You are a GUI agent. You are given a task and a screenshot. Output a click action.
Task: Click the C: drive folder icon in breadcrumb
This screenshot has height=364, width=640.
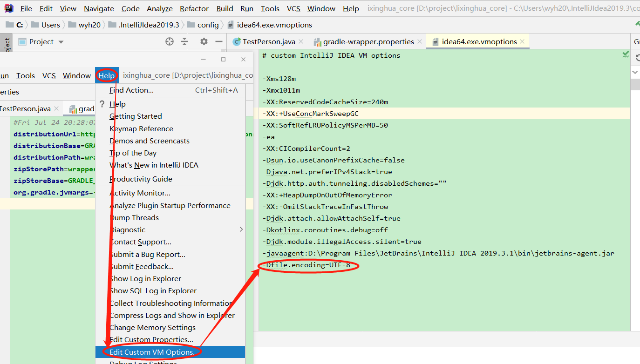pos(10,25)
